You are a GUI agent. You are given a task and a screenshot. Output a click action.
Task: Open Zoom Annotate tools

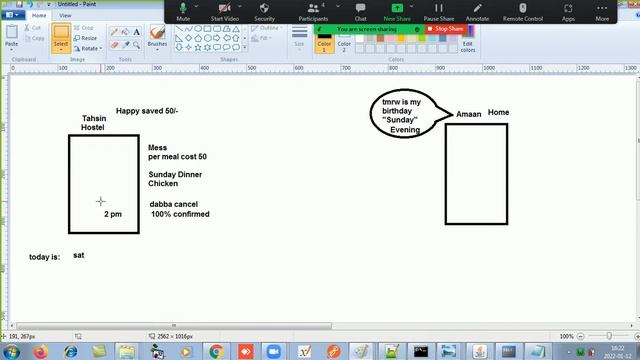477,12
